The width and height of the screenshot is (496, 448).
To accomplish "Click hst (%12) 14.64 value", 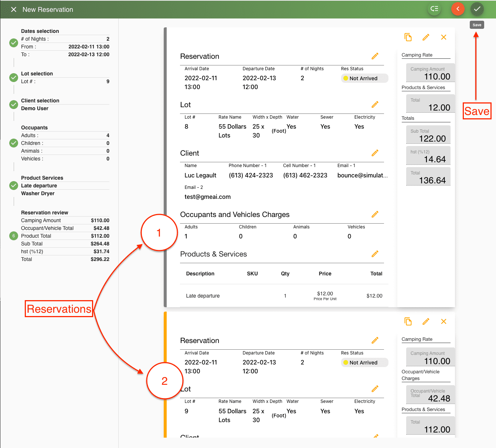I will tap(428, 156).
